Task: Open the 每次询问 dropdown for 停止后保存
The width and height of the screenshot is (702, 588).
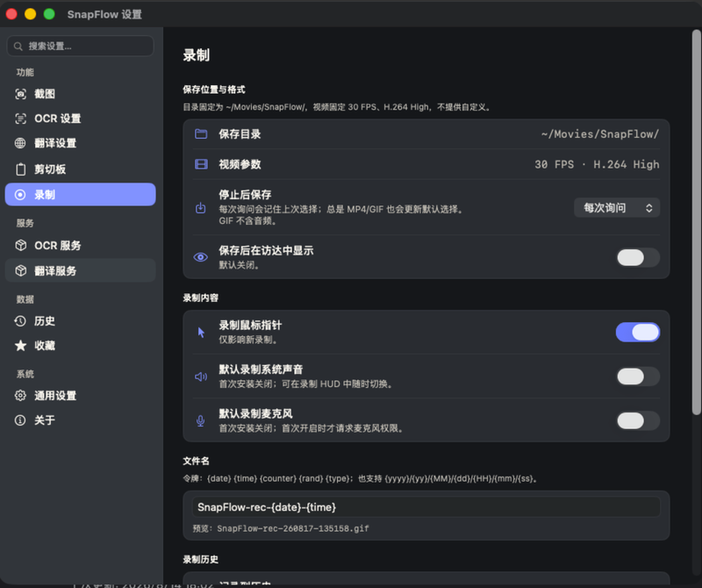Action: click(617, 208)
